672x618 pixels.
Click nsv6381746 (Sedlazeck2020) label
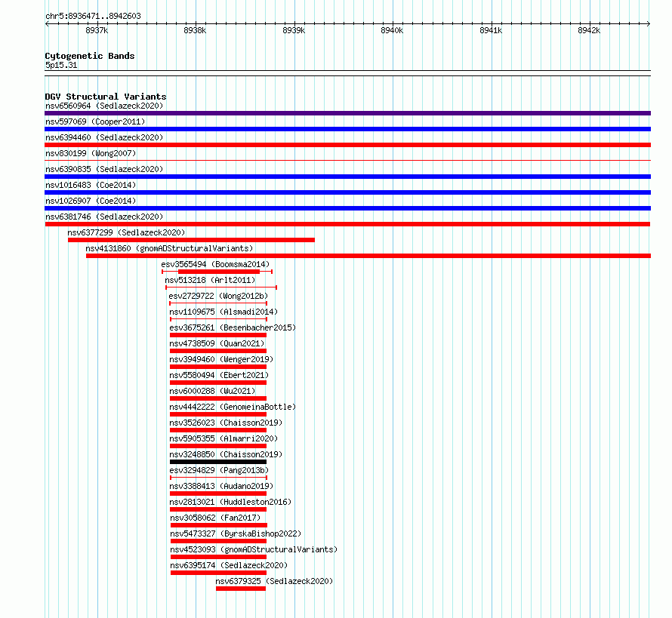pos(104,217)
